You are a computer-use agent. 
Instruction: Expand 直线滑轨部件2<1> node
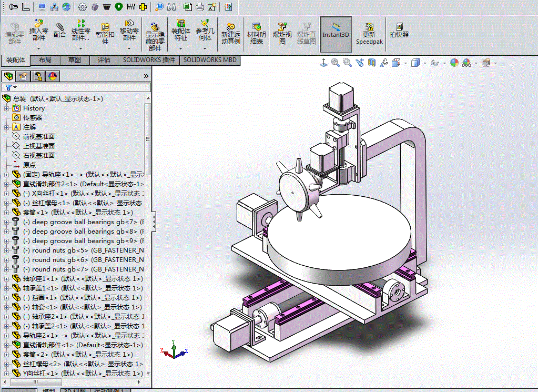point(6,184)
